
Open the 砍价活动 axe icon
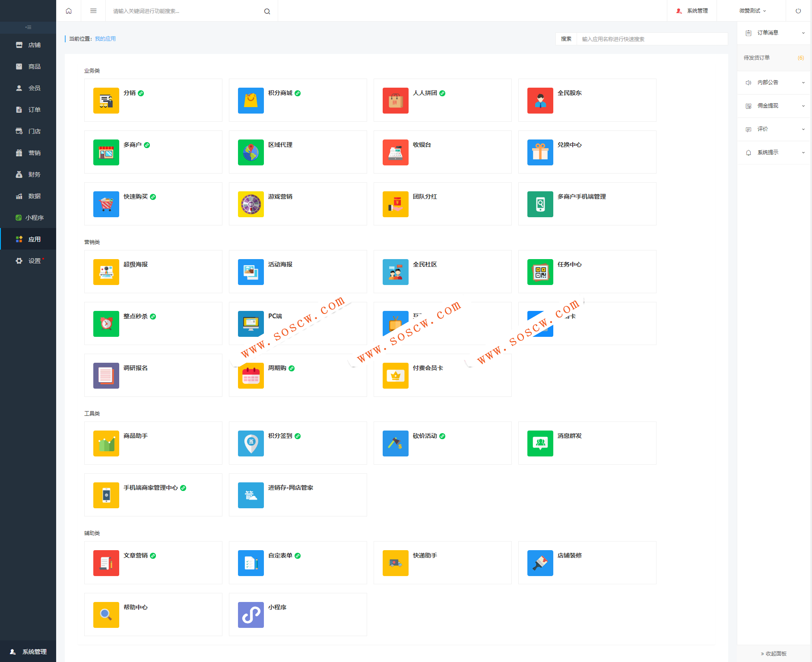click(x=395, y=443)
